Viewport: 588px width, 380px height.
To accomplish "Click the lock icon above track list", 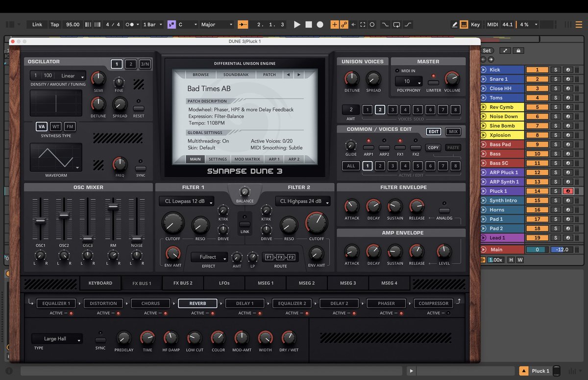I will tap(518, 50).
